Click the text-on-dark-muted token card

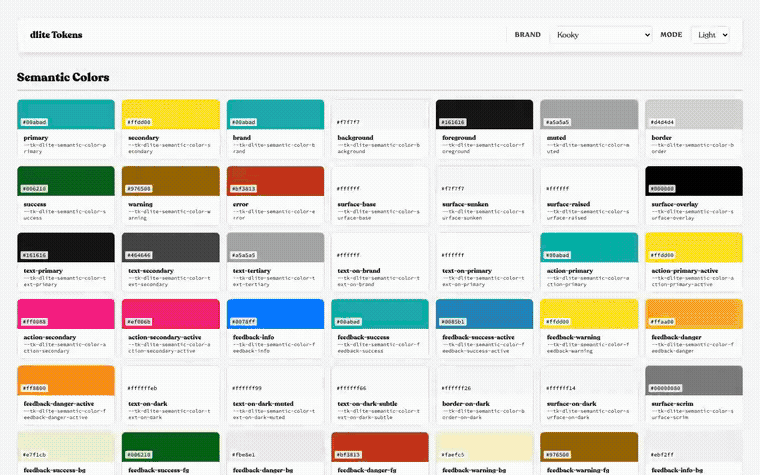[275, 395]
